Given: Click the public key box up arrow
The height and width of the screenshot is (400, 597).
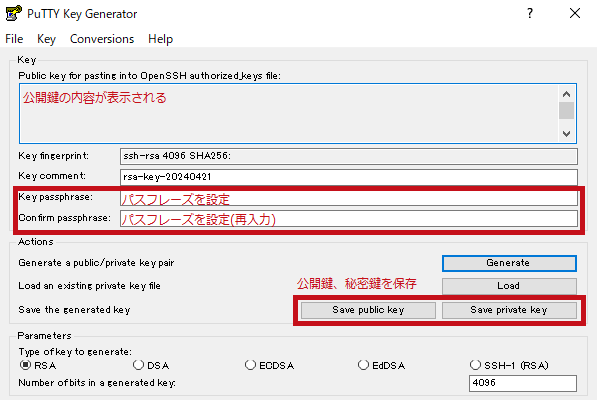Looking at the screenshot, I should (x=567, y=94).
